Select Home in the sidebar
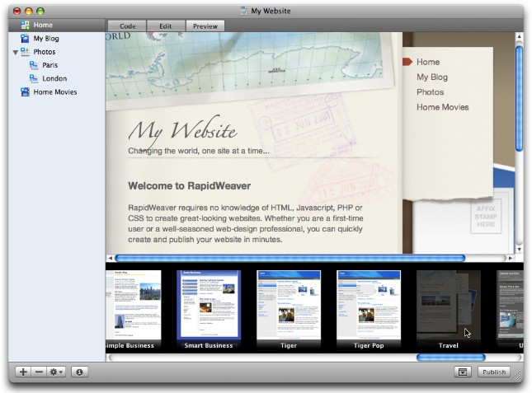The image size is (532, 393). (57, 25)
